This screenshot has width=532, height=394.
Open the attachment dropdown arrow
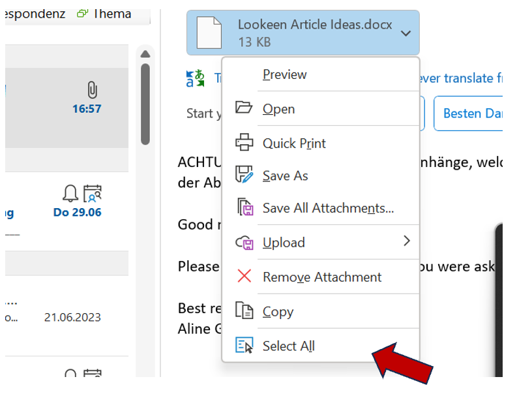click(x=406, y=33)
